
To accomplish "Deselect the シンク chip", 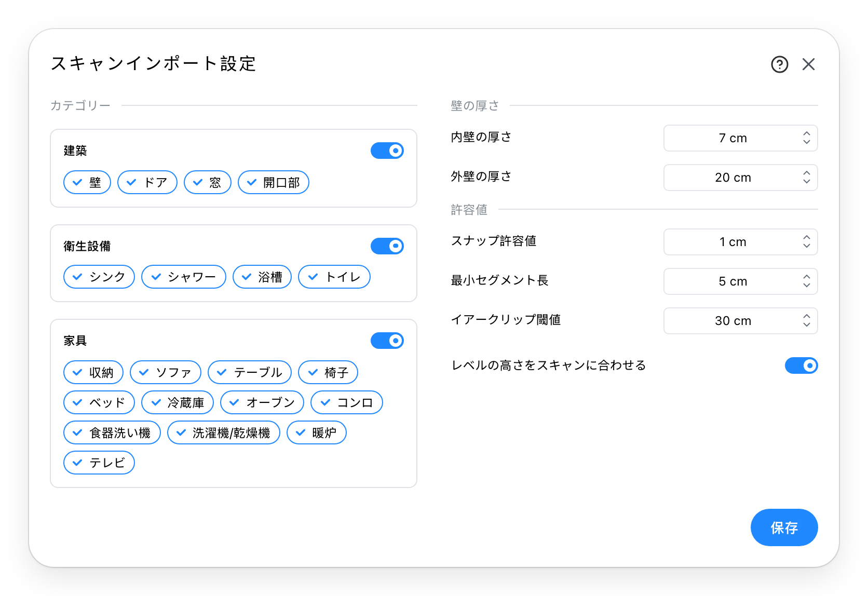I will [99, 277].
